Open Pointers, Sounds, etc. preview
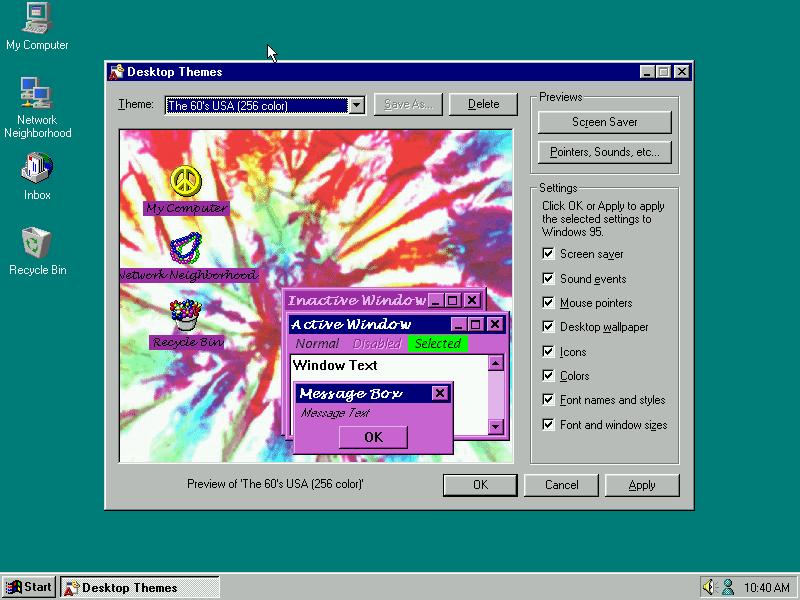The width and height of the screenshot is (800, 600). [605, 152]
